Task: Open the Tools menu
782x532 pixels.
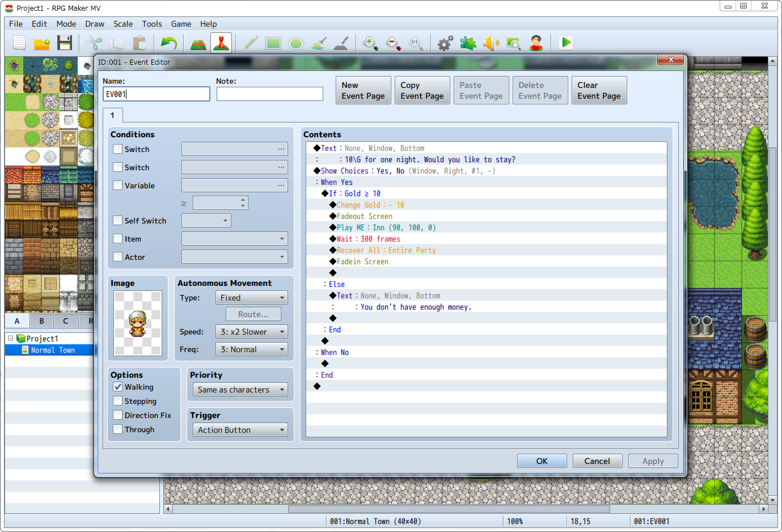Action: coord(151,24)
